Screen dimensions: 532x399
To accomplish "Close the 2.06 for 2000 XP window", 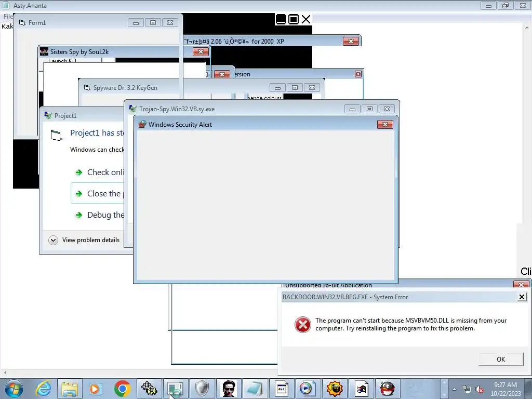I will [351, 41].
